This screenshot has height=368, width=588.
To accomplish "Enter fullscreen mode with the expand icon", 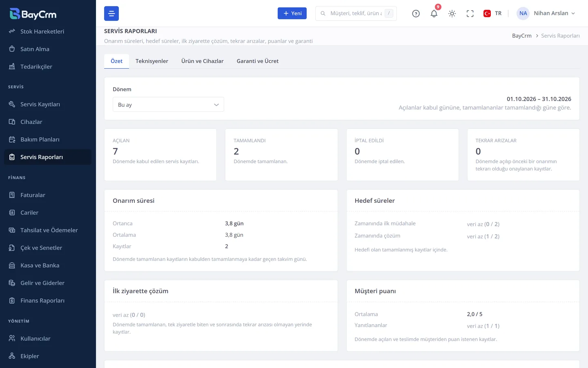I will [x=470, y=13].
